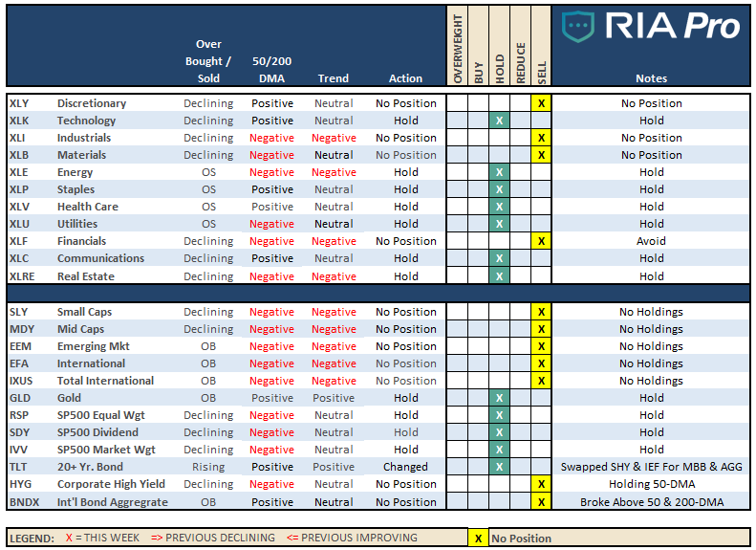Click the yellow Sell X for EEM row
The width and height of the screenshot is (756, 550).
tap(541, 346)
